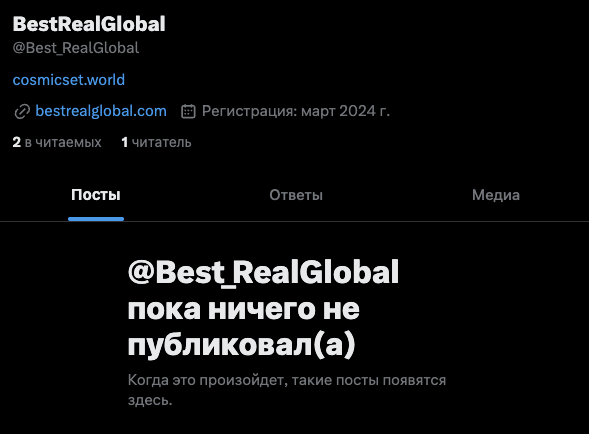589x434 pixels.
Task: Click the calendar icon before registration date
Action: [x=188, y=111]
